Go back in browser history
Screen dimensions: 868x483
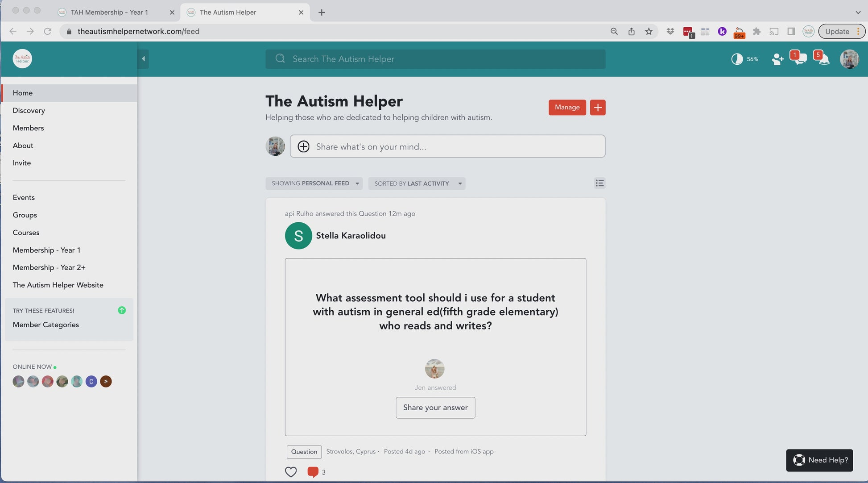coord(13,31)
